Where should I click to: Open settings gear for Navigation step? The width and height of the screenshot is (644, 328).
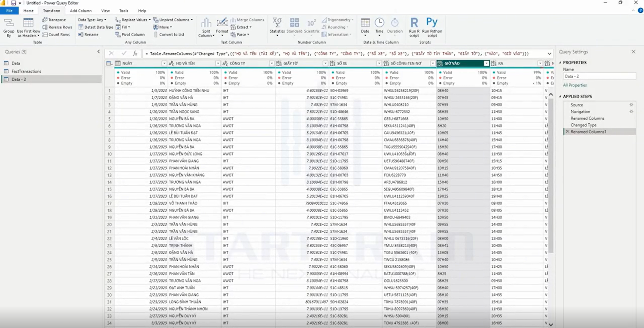tap(631, 112)
